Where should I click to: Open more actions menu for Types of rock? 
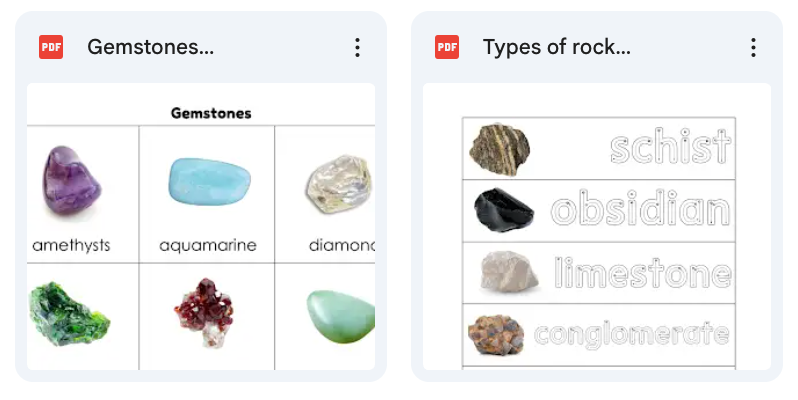pos(753,47)
